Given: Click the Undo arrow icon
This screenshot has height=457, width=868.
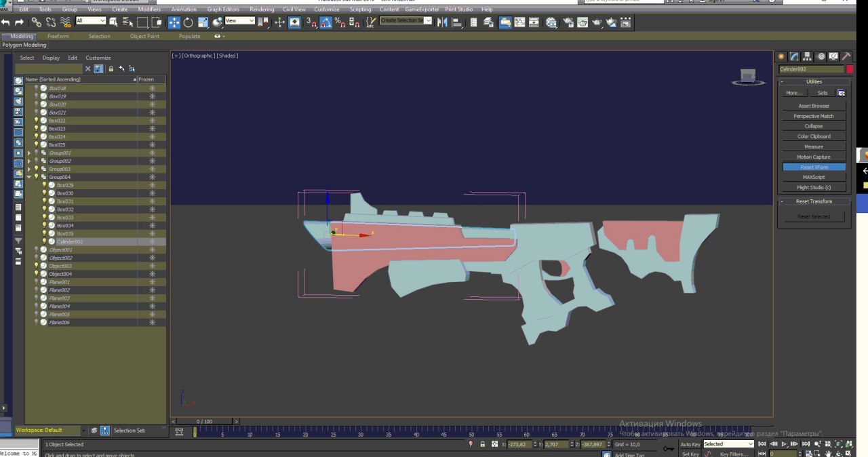Looking at the screenshot, I should (x=5, y=22).
